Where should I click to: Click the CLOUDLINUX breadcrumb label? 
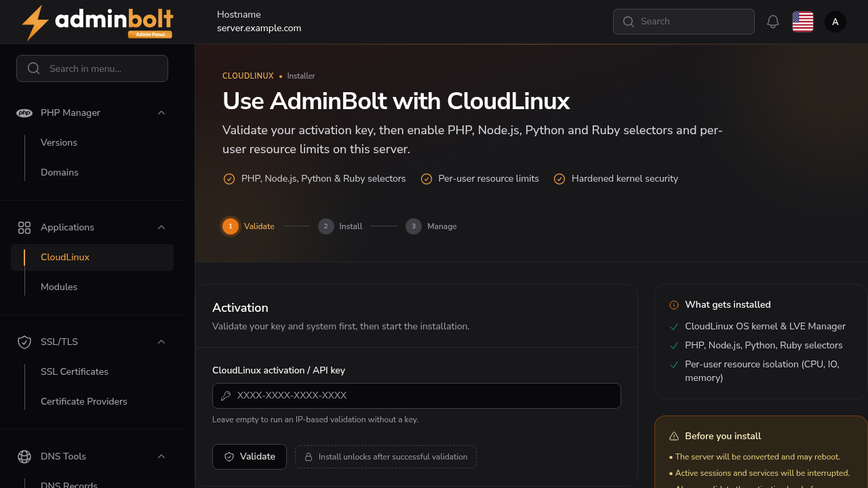coord(248,77)
